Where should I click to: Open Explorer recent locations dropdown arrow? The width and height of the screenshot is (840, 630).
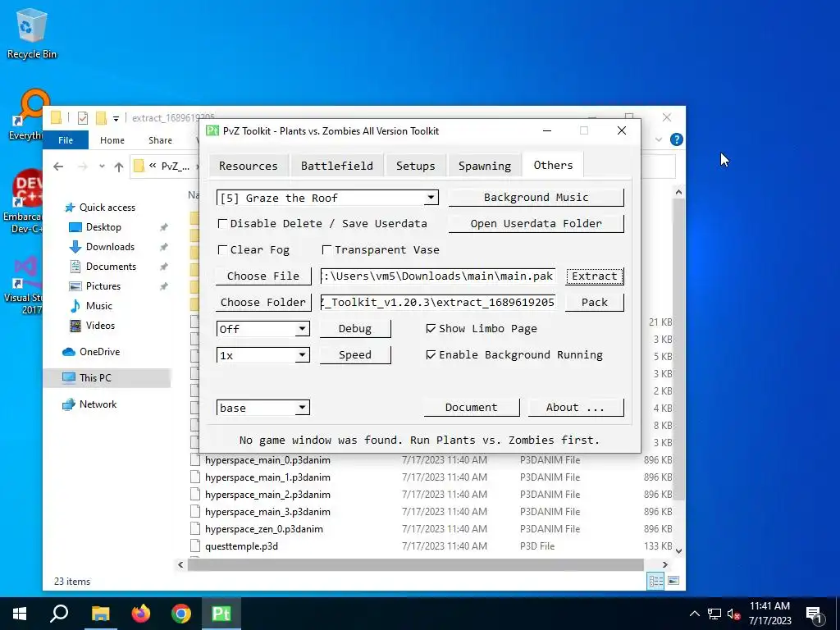pyautogui.click(x=102, y=167)
